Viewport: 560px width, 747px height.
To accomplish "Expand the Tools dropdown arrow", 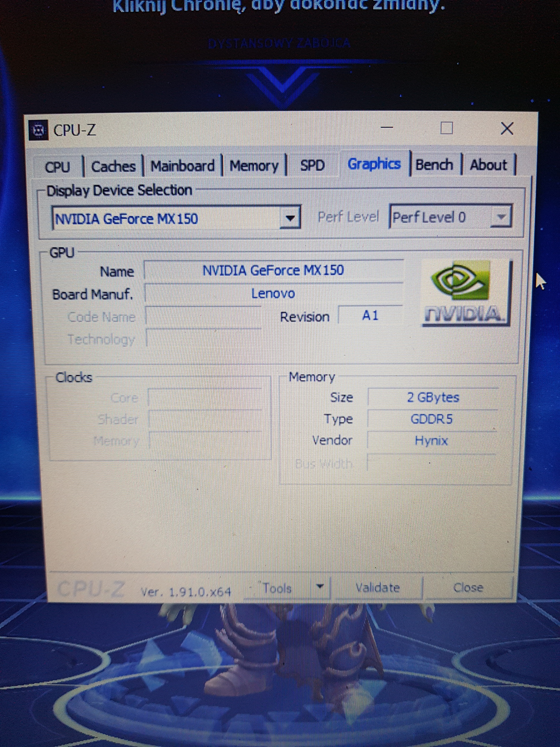I will click(x=320, y=587).
